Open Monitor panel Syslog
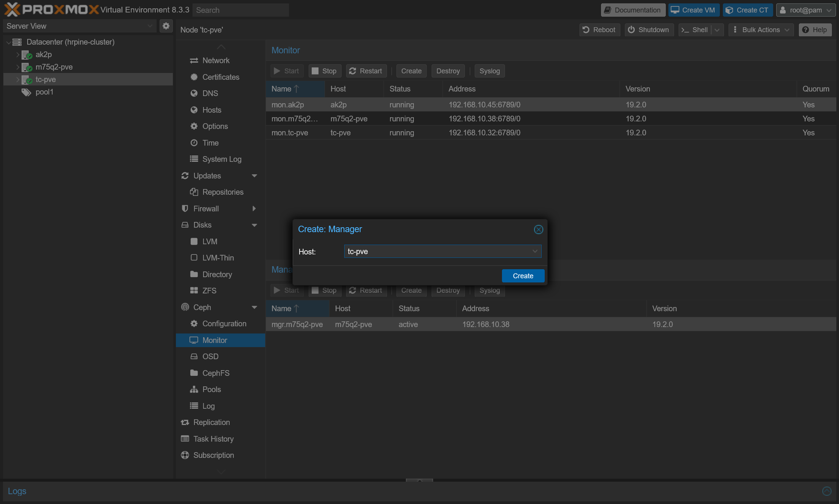 [x=489, y=71]
